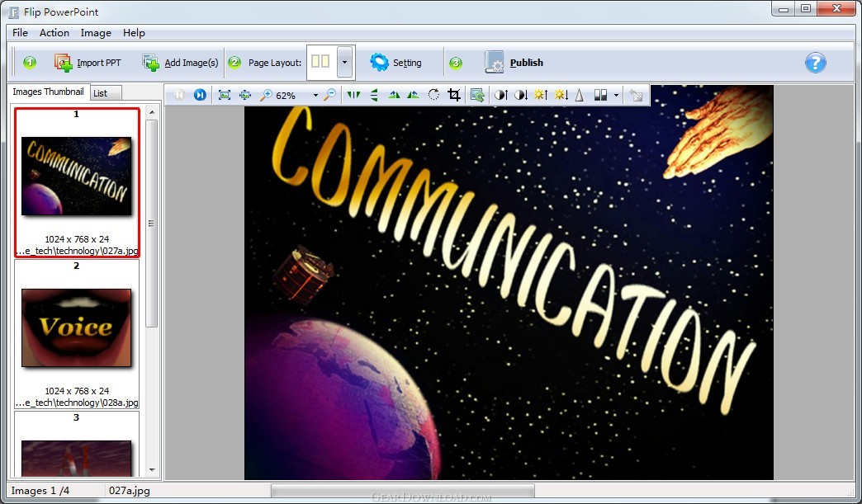Zoom out with the minus magnifier
The height and width of the screenshot is (504, 862).
coord(329,95)
